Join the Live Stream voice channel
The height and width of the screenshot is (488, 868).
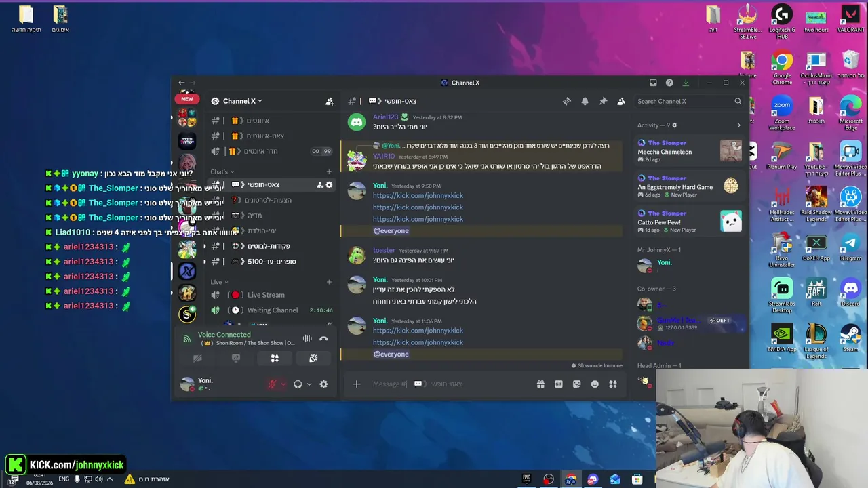[271, 295]
